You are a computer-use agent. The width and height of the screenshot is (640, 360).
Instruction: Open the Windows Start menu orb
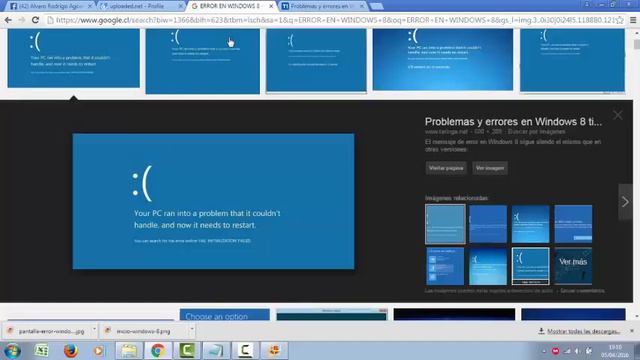12,351
